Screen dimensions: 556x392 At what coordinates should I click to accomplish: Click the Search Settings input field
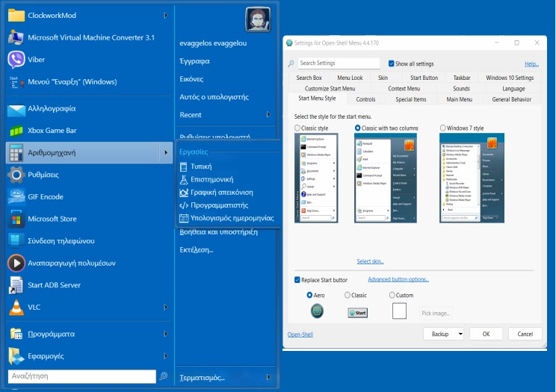(339, 63)
